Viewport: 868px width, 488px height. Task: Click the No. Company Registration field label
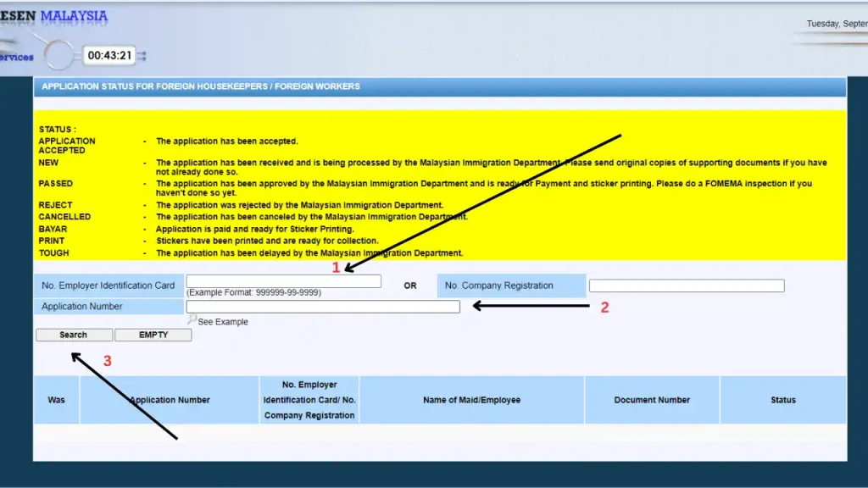point(511,286)
